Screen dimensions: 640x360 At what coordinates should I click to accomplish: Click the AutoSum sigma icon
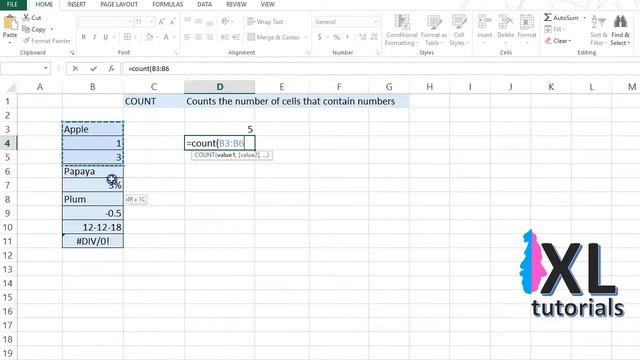point(548,18)
